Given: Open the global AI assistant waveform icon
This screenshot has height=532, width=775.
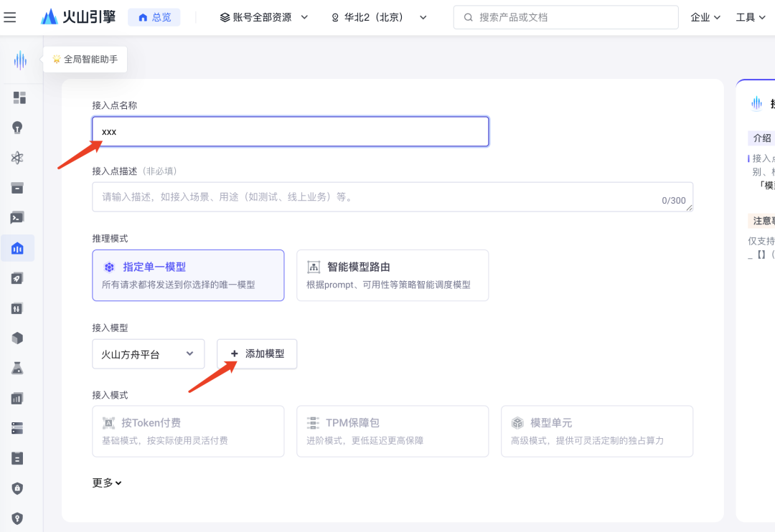Looking at the screenshot, I should click(20, 60).
